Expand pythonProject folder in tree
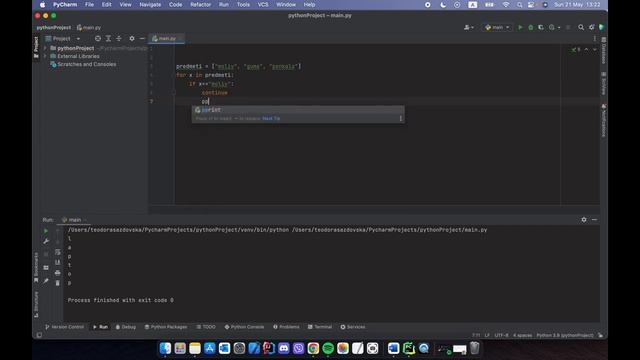640x360 pixels. click(x=45, y=48)
